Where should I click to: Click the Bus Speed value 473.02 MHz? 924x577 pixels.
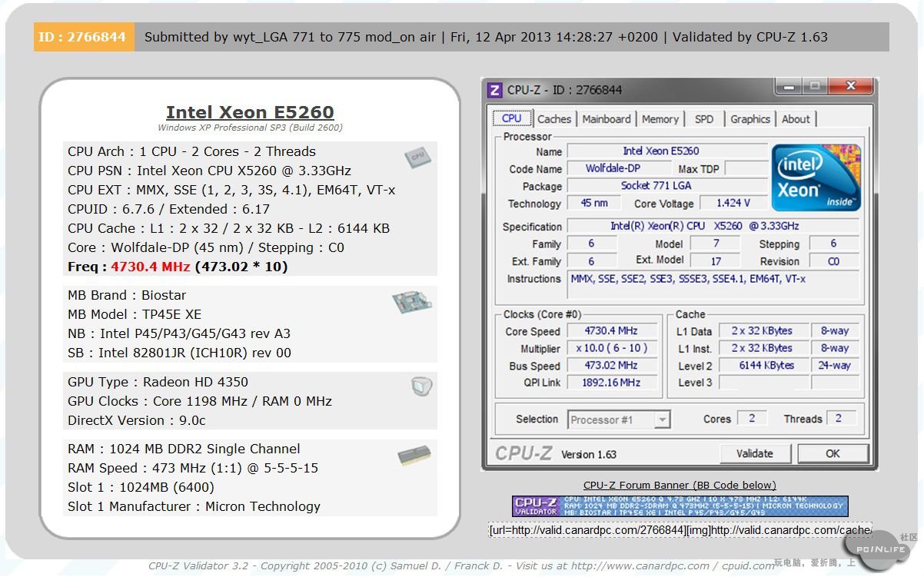point(611,366)
